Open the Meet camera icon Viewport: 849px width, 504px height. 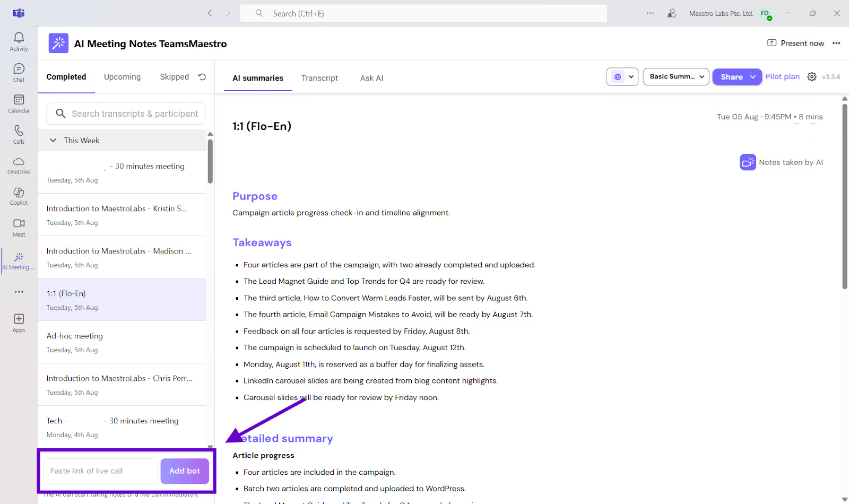[x=19, y=228]
